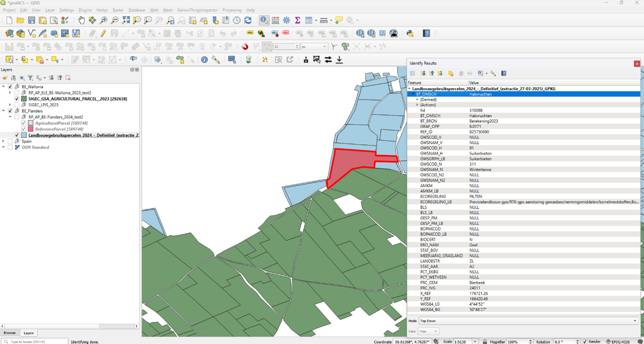Open statistical summary sigma icon

[297, 20]
